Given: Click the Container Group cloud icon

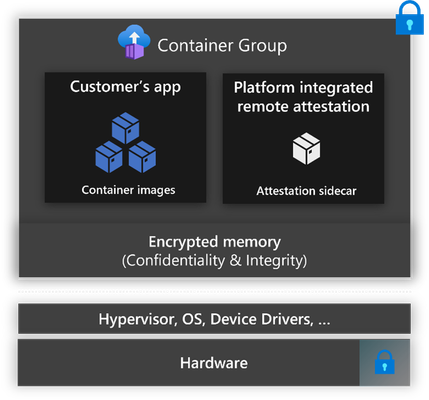Looking at the screenshot, I should (134, 42).
